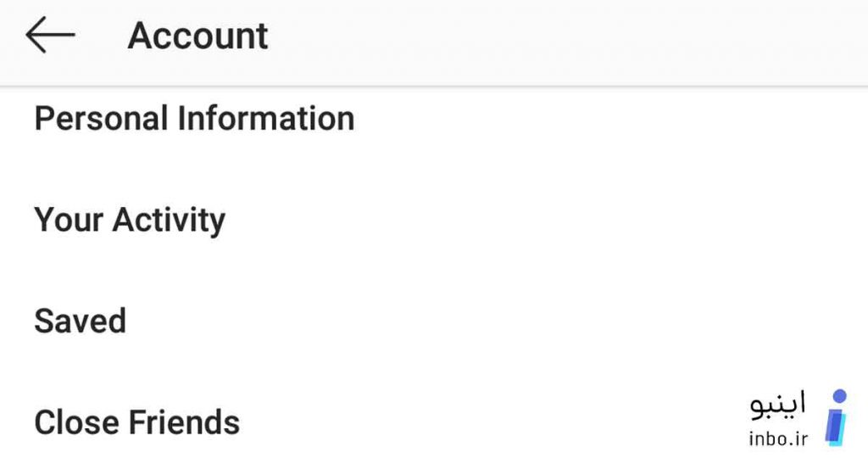The height and width of the screenshot is (458, 868).
Task: Open the Your Activity entry
Action: [434, 220]
